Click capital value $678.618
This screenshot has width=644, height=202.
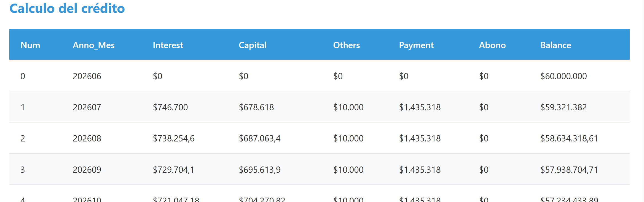[x=256, y=107]
